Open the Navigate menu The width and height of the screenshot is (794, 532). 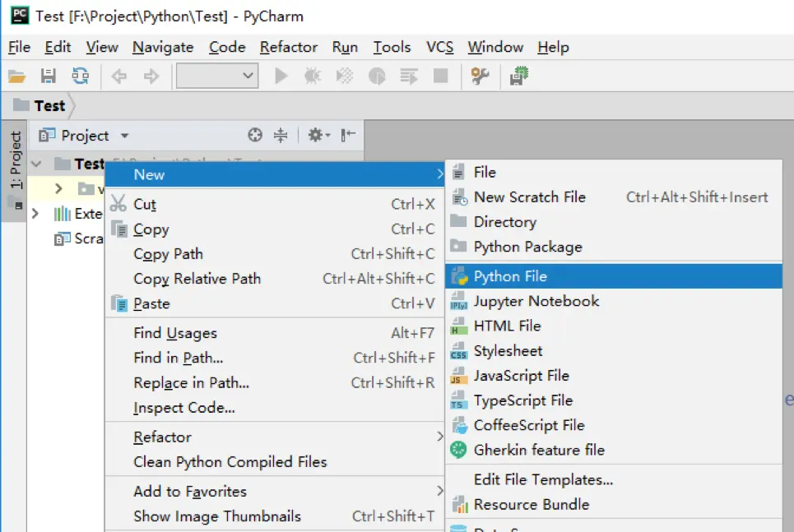(163, 47)
